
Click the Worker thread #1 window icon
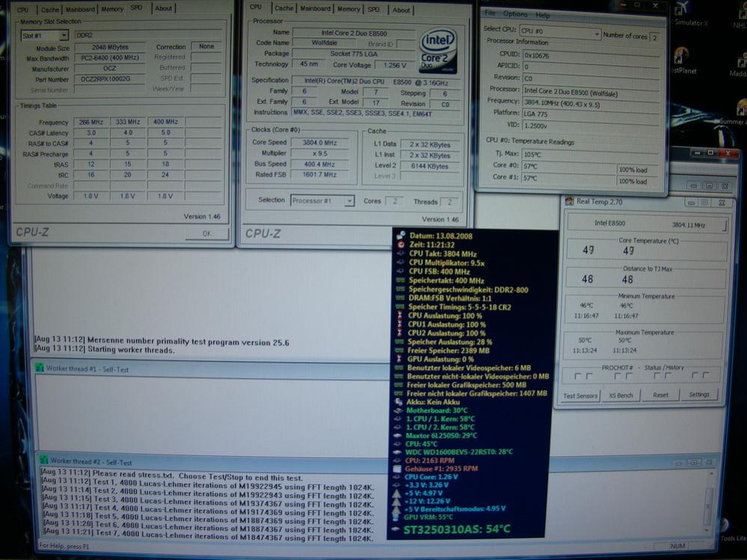[40, 368]
